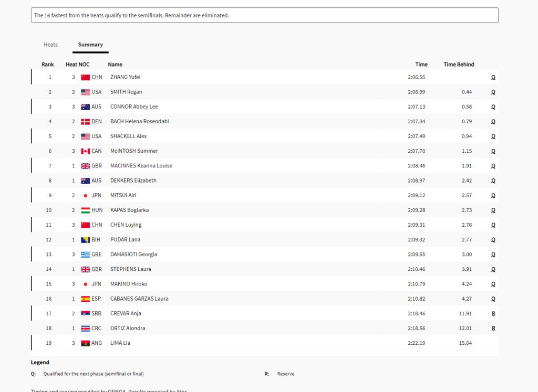Click the Rank column header

[48, 65]
